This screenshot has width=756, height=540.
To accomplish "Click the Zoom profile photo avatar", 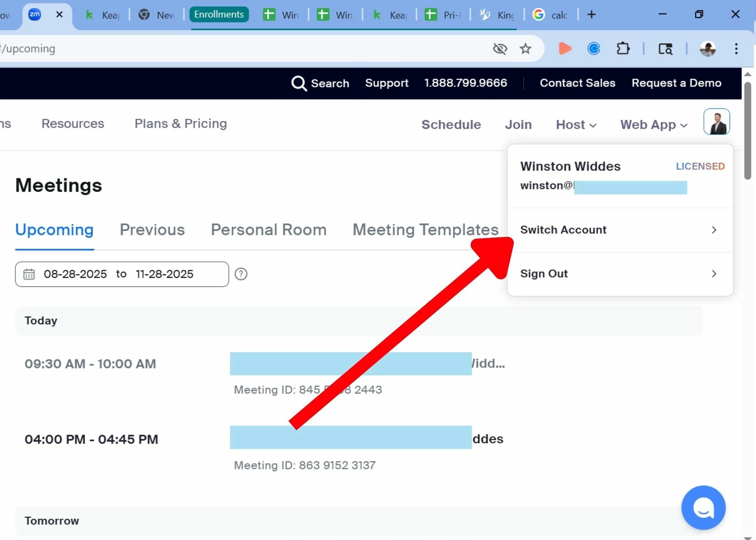I will [x=716, y=122].
